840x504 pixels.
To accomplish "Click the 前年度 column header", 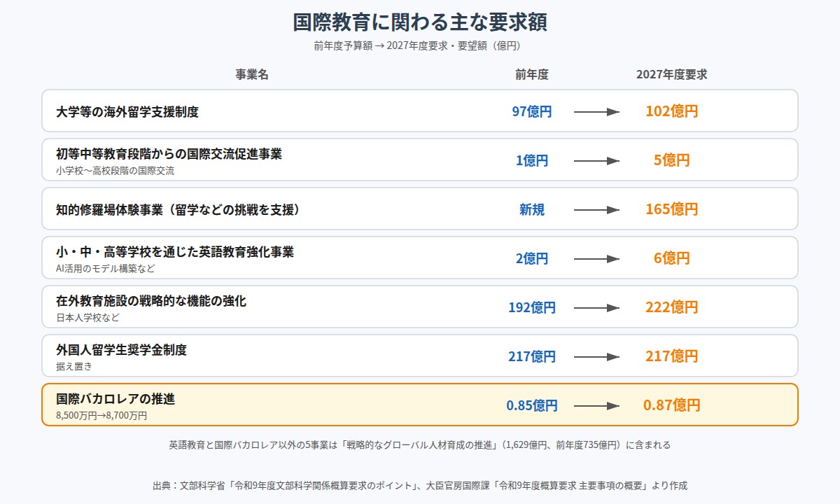I will tap(532, 75).
